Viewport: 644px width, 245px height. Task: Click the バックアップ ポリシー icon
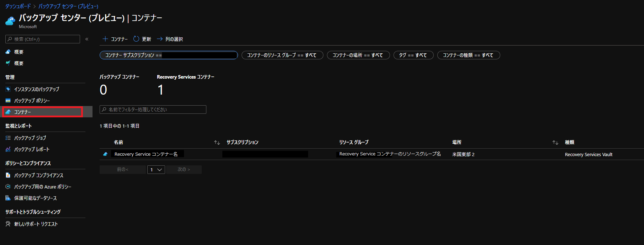click(8, 101)
